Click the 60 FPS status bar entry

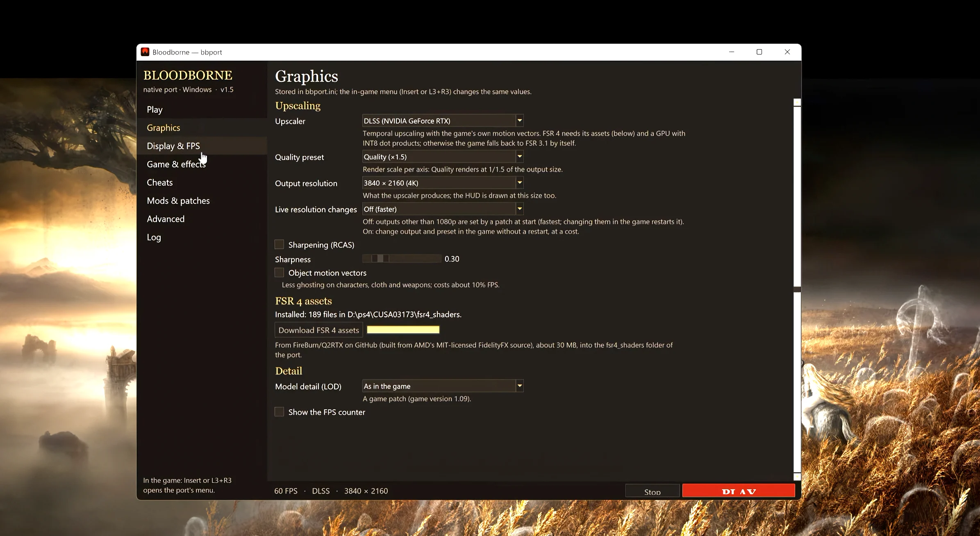[x=286, y=491]
